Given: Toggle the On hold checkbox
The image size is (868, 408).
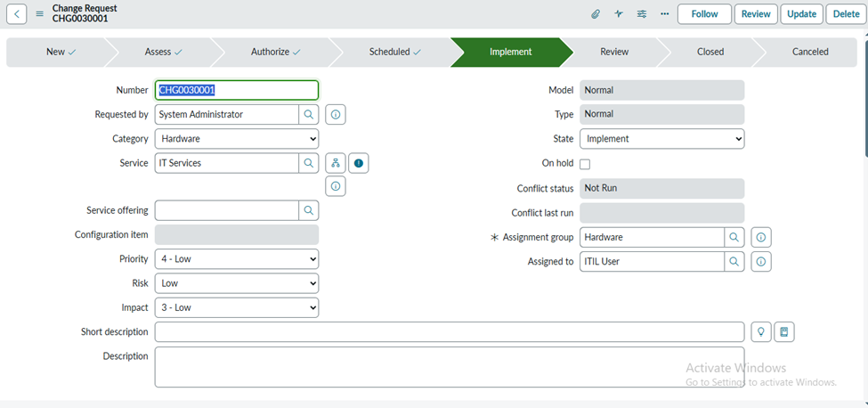Looking at the screenshot, I should point(585,164).
